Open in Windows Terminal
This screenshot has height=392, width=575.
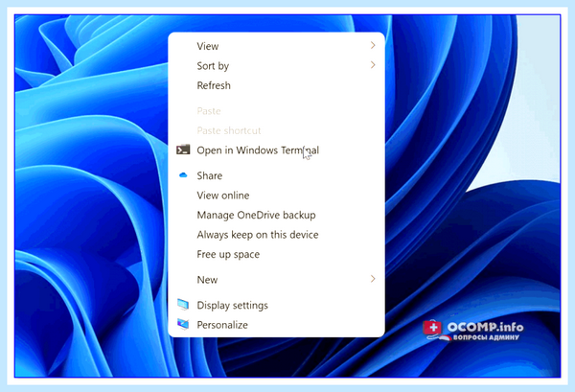pyautogui.click(x=276, y=150)
